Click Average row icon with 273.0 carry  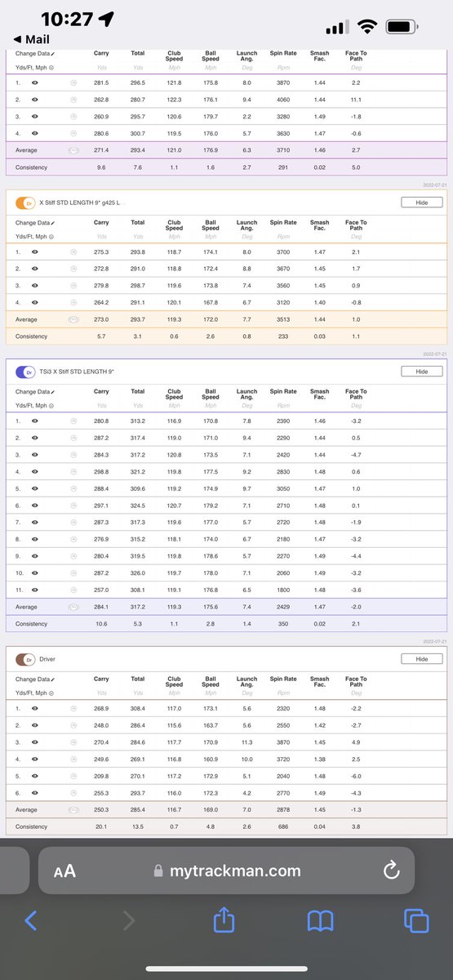coord(74,319)
